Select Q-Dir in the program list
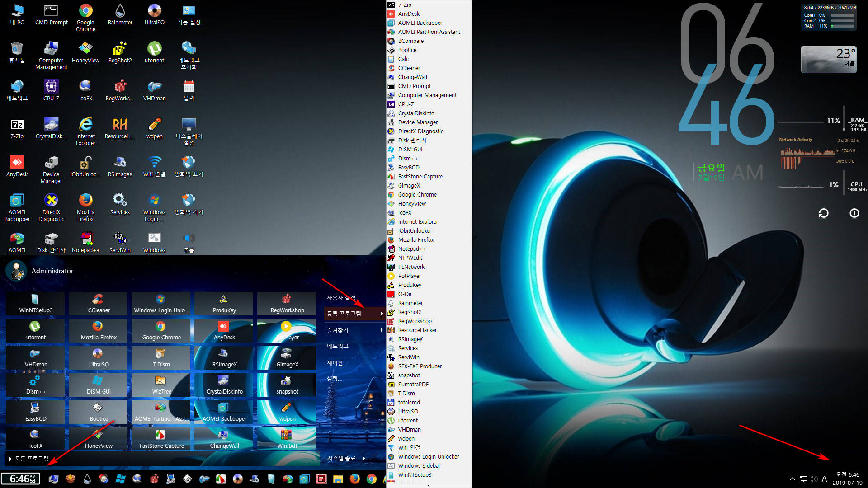 click(429, 294)
